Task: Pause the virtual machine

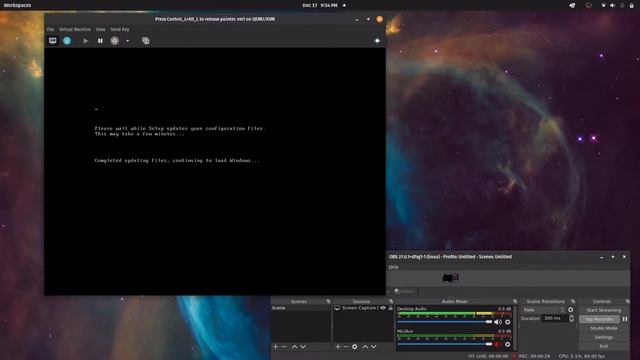Action: tap(100, 40)
